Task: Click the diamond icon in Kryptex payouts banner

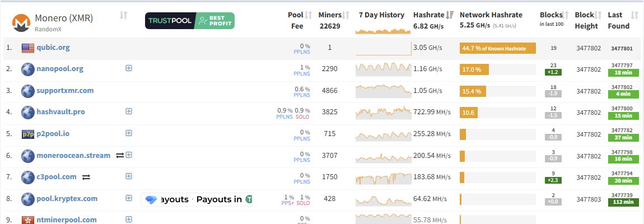Action: tap(151, 200)
